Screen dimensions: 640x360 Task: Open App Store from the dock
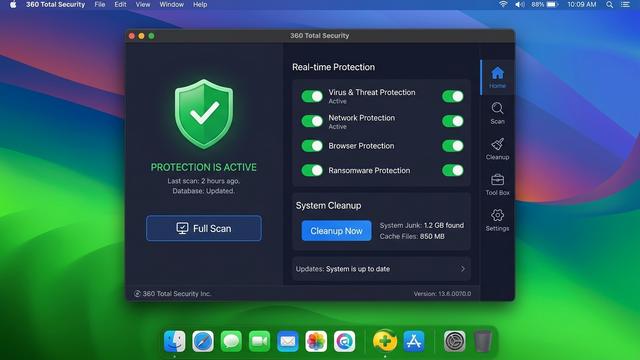tap(413, 341)
